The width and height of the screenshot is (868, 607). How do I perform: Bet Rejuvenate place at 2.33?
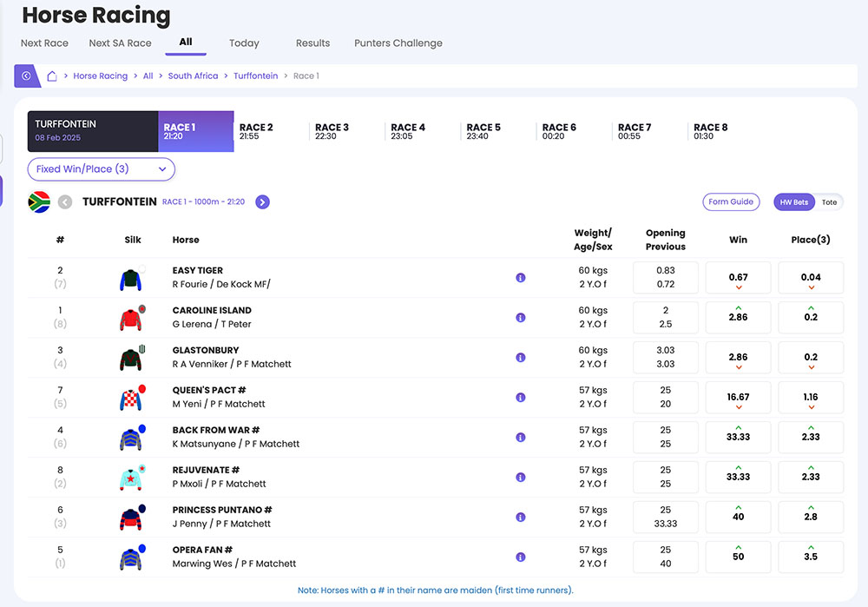pos(811,477)
